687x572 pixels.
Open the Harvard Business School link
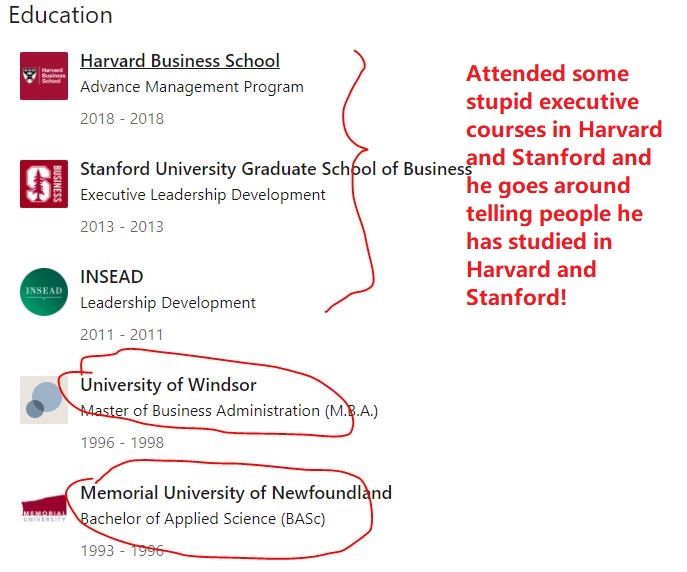click(180, 61)
